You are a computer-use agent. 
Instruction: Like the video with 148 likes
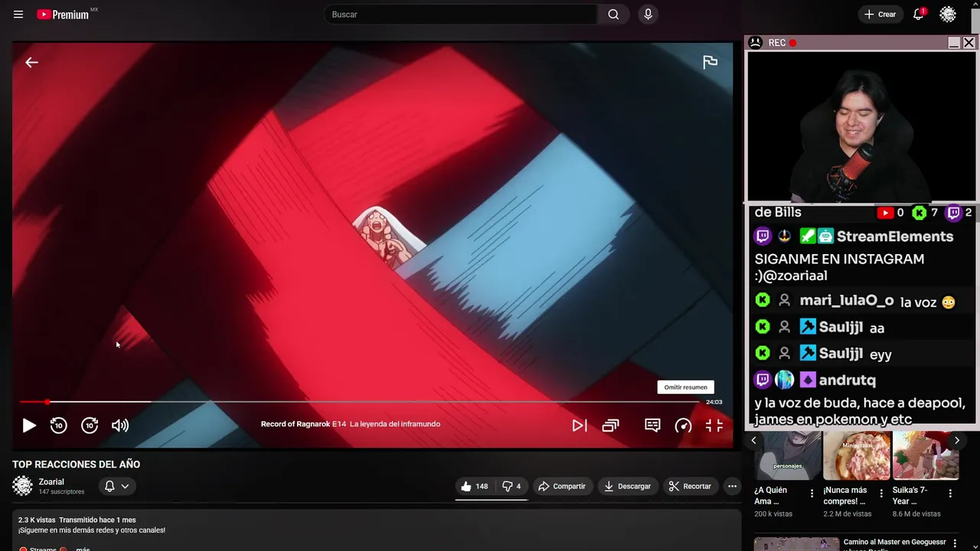point(474,486)
